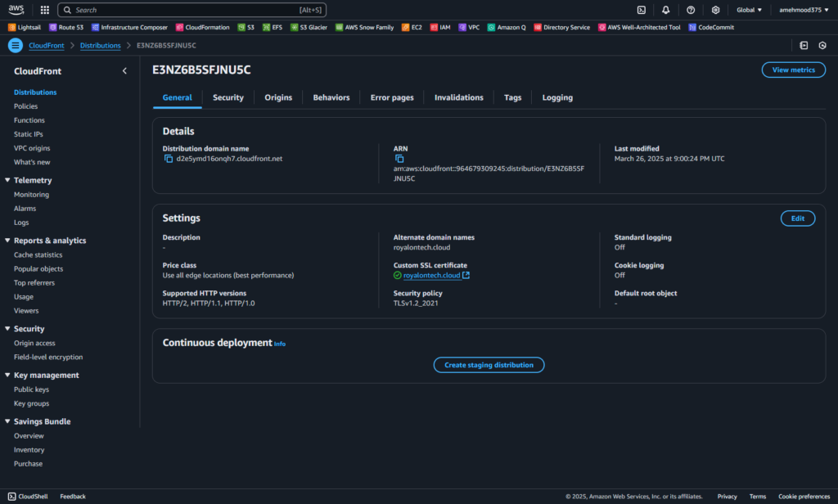Open Infrastructure Composer from favorites bar
Screen dimensions: 838x504
click(x=129, y=27)
